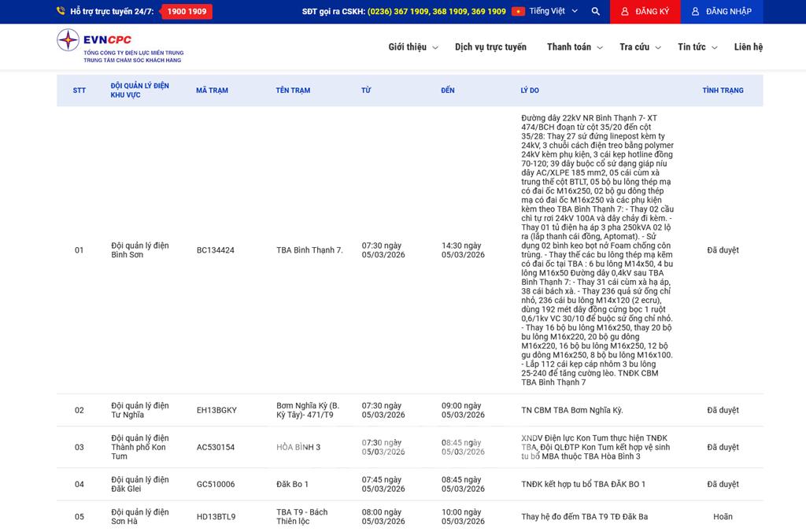The height and width of the screenshot is (532, 806).
Task: Click the EVNCPC logo
Action: click(x=119, y=46)
